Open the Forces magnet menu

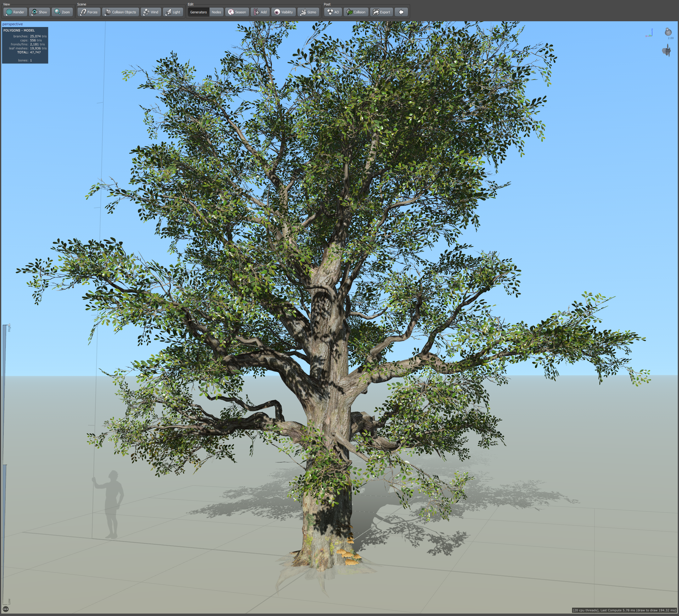[x=89, y=12]
